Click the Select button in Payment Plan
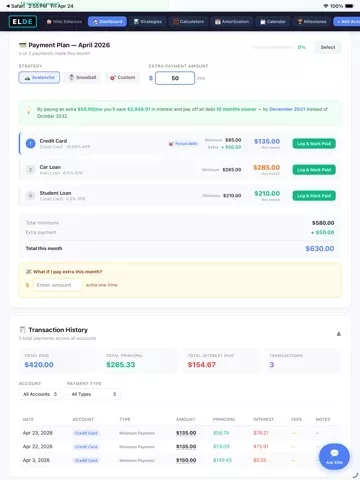This screenshot has height=480, width=360. (x=328, y=47)
